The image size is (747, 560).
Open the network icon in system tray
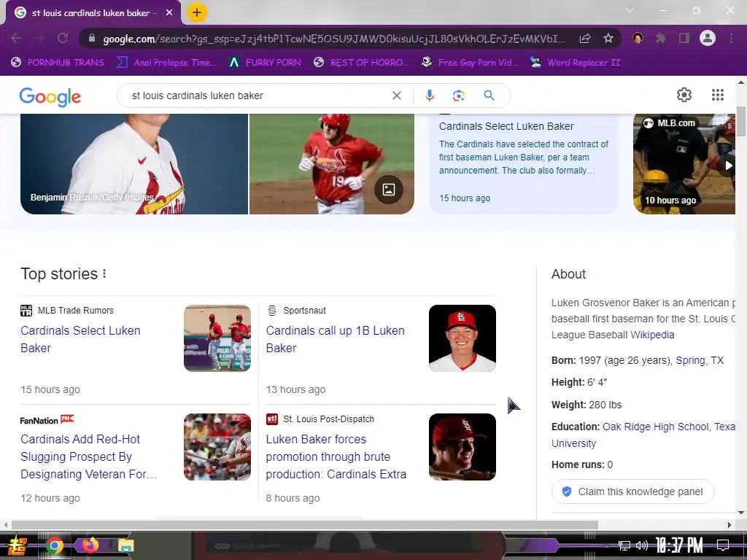(624, 545)
